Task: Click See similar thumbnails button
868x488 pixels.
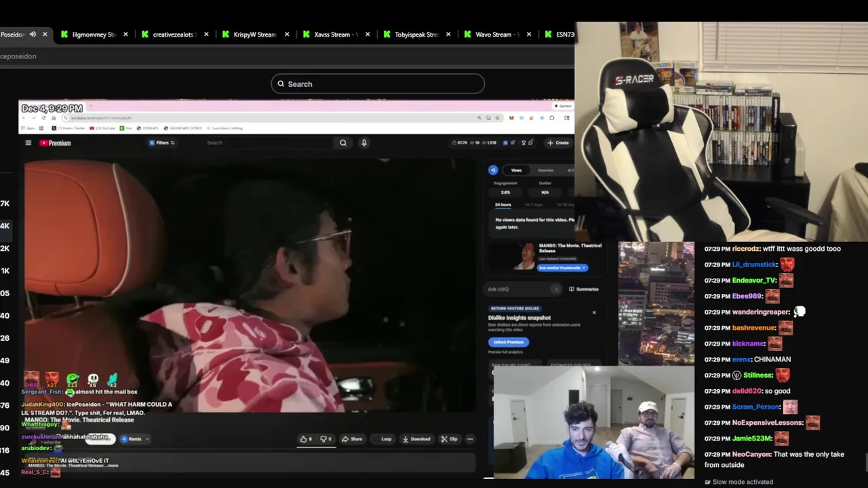Action: [x=563, y=268]
